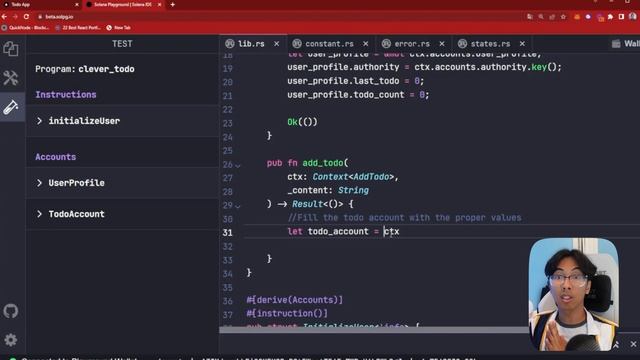Open a new browser tab
The height and width of the screenshot is (360, 640).
[x=173, y=4]
